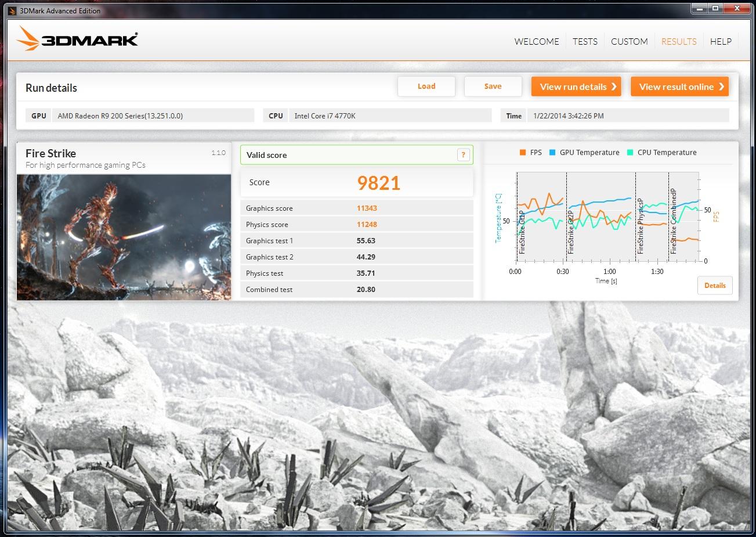Switch to the TESTS tab
Viewport: 756px width, 537px height.
(x=585, y=41)
